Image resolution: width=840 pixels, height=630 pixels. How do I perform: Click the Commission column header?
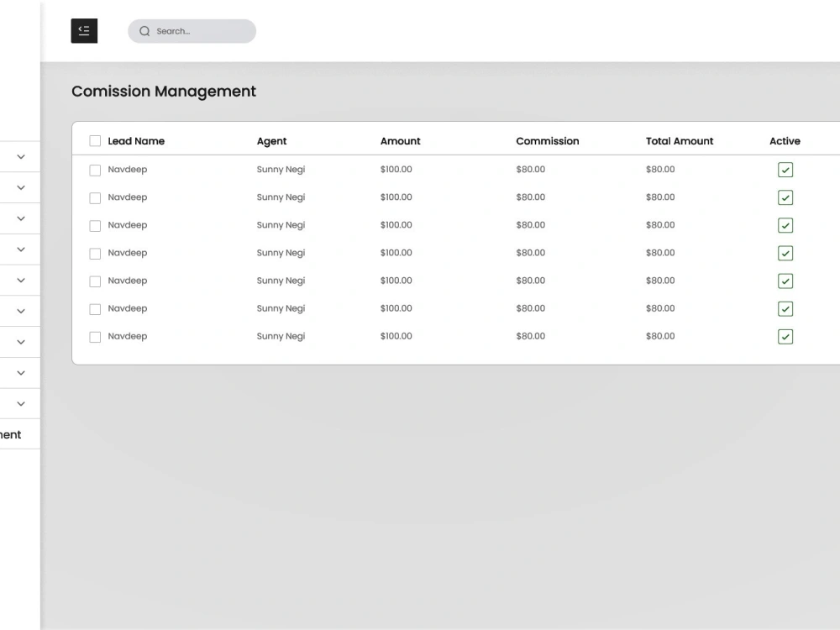tap(548, 141)
